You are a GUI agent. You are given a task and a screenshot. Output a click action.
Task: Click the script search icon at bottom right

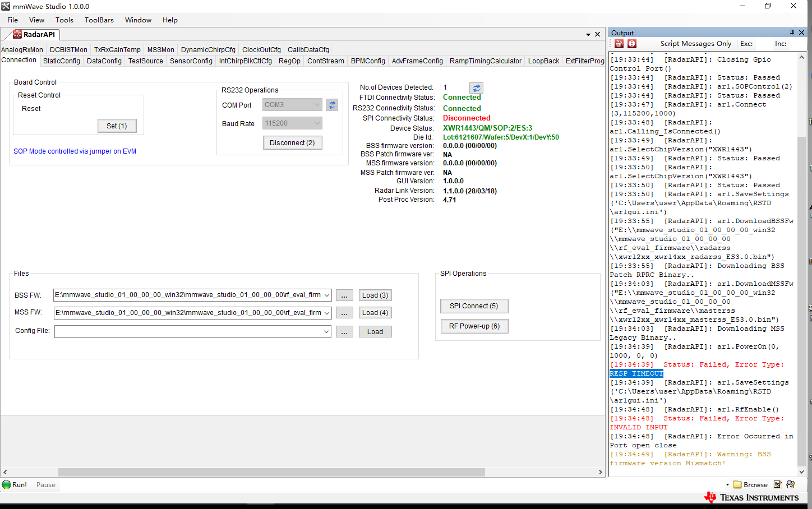coord(791,484)
